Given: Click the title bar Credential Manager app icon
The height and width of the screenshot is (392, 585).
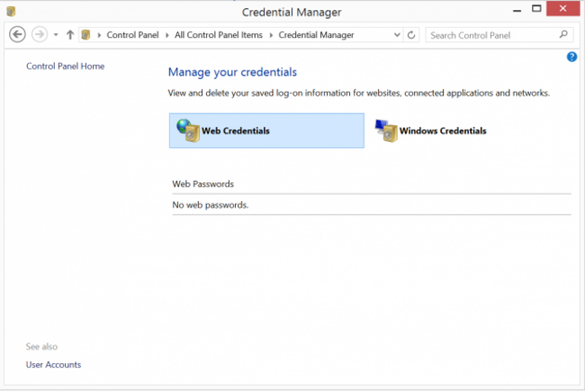Looking at the screenshot, I should 11,12.
